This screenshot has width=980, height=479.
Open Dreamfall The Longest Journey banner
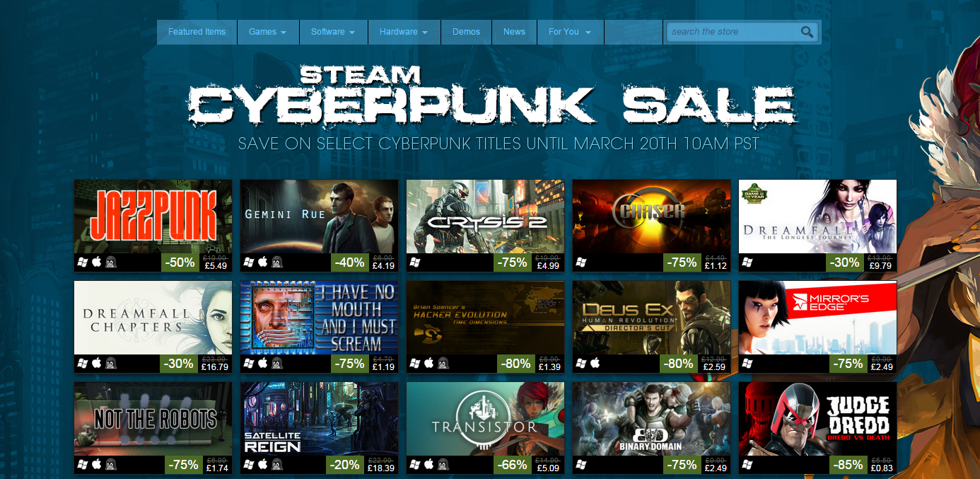818,217
